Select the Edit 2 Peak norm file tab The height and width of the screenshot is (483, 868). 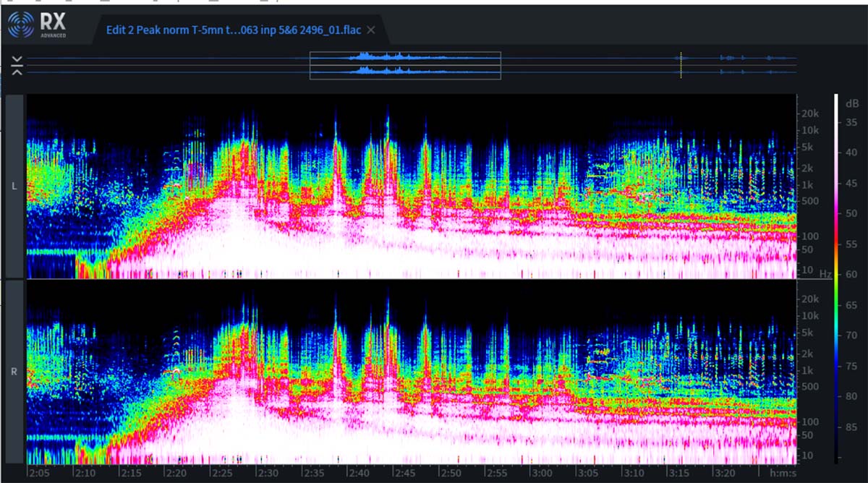coord(233,30)
